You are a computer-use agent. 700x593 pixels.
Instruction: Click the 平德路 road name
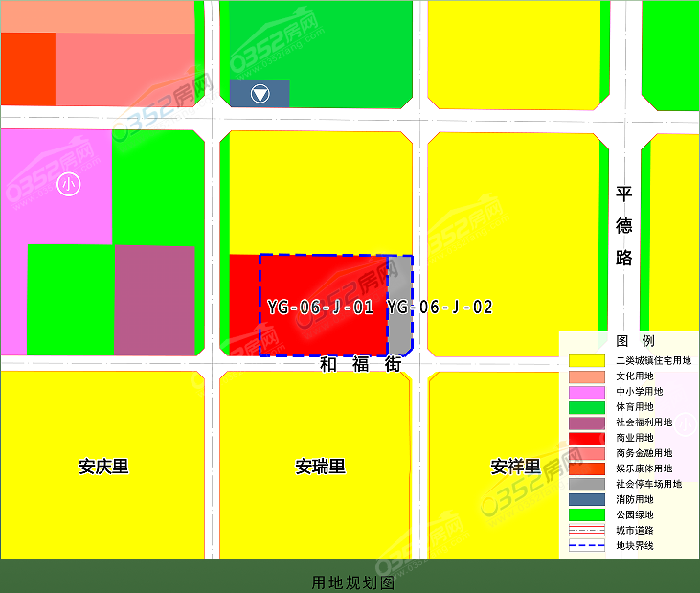(624, 226)
